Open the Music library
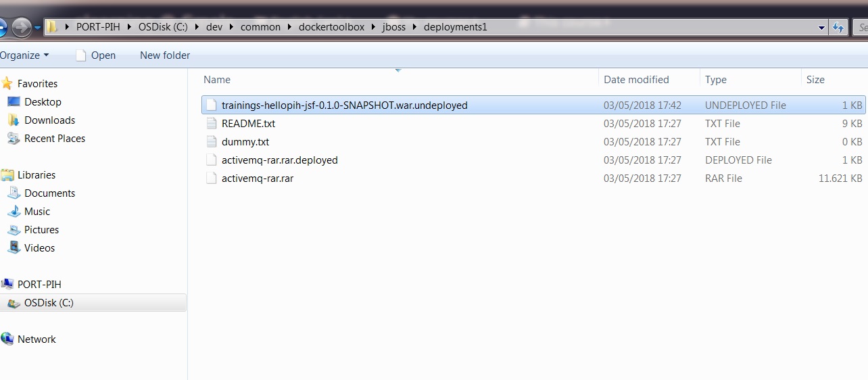The height and width of the screenshot is (380, 868). pyautogui.click(x=37, y=212)
